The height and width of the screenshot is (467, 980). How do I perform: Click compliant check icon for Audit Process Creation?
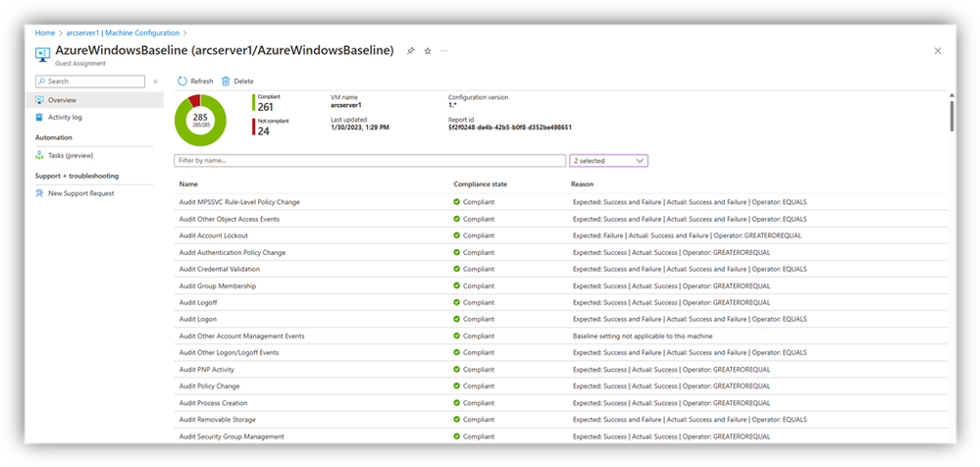457,403
